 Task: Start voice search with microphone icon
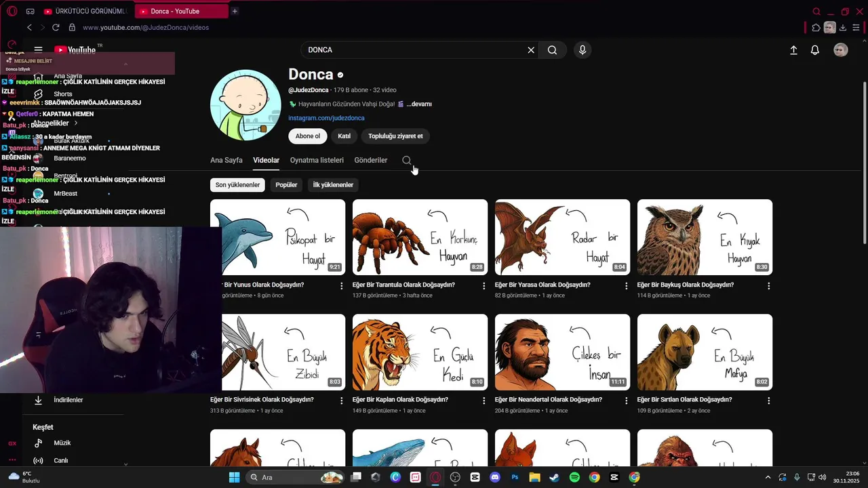582,50
